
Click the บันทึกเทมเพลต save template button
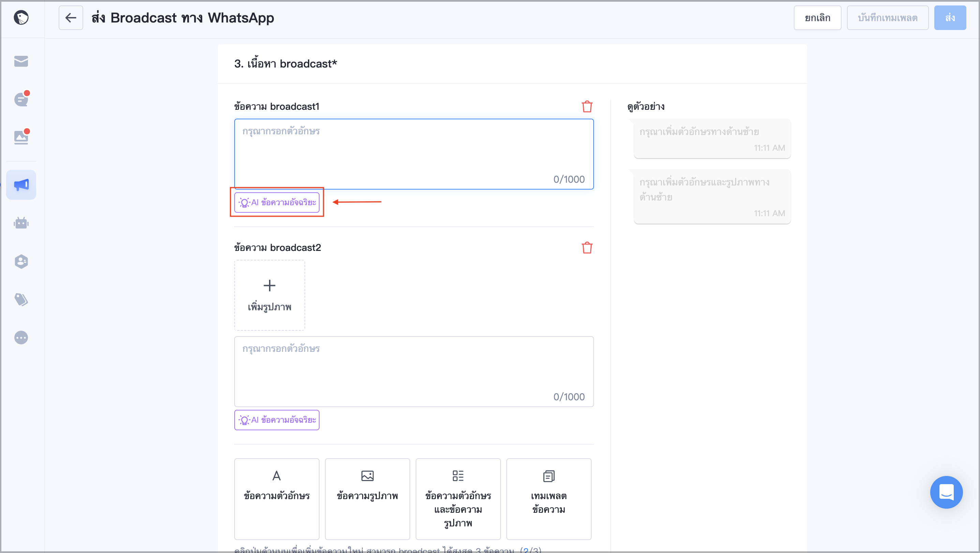tap(888, 18)
